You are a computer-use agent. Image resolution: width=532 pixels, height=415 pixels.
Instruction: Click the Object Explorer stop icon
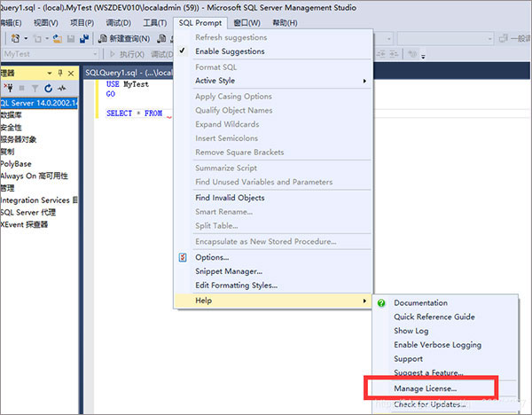coord(21,89)
